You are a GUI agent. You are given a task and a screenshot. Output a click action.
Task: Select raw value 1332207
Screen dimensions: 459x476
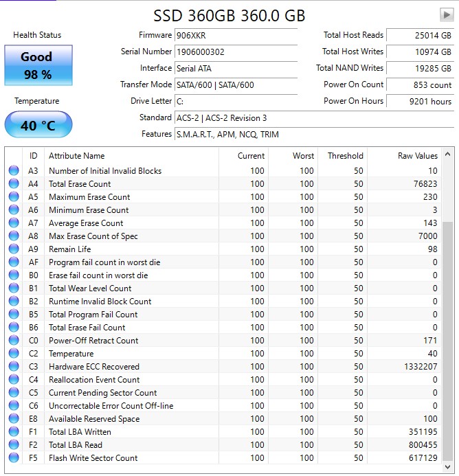tap(421, 367)
